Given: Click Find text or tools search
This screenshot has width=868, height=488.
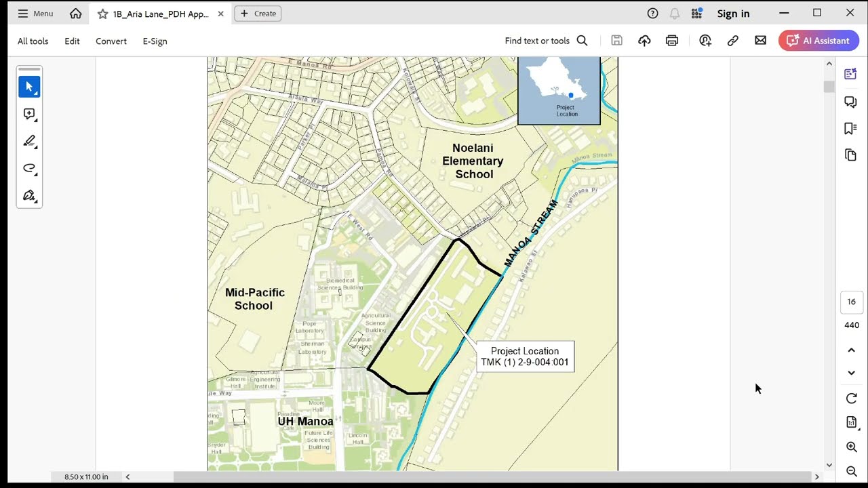Looking at the screenshot, I should [546, 41].
